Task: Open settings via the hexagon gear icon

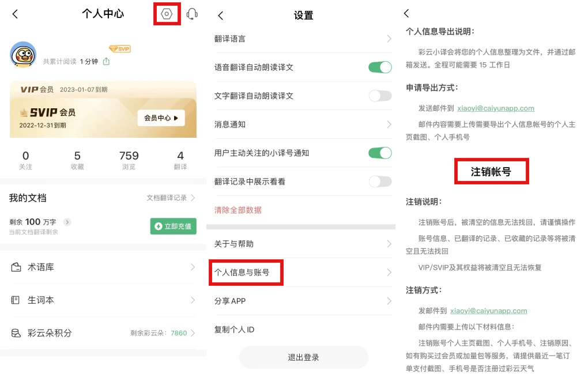Action: click(167, 14)
